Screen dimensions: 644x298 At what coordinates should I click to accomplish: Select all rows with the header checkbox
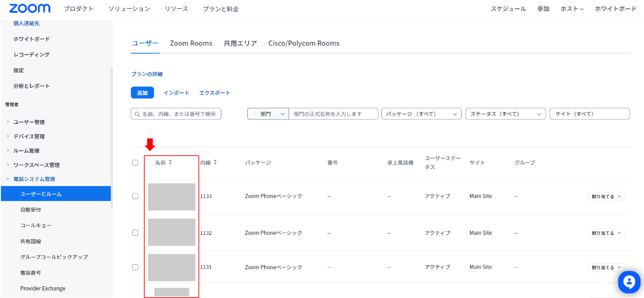point(135,162)
